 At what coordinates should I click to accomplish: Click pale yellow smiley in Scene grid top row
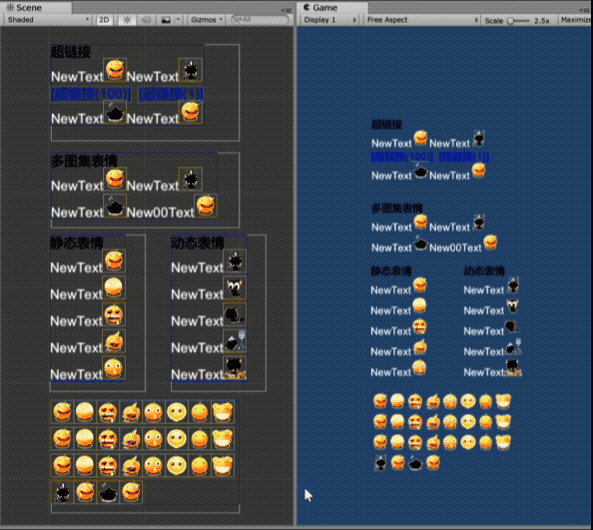pos(177,412)
